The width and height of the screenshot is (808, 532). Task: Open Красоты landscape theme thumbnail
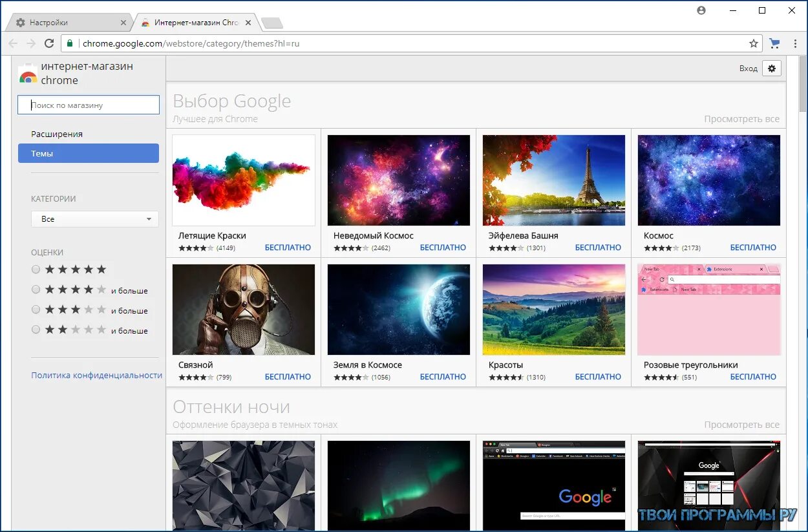click(x=554, y=310)
